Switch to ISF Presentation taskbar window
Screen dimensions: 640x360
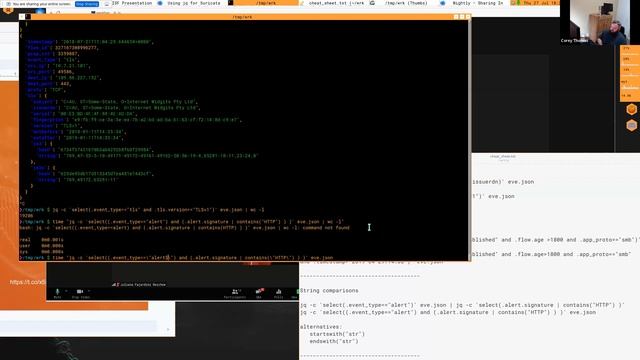(131, 3)
